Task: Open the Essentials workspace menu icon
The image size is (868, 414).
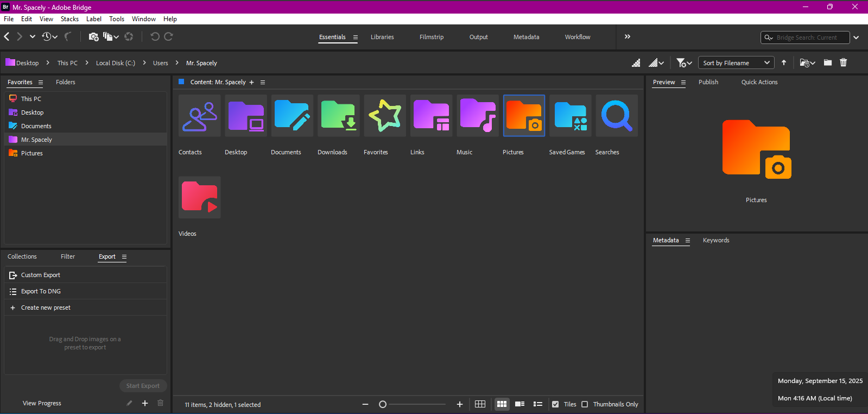Action: click(x=356, y=37)
